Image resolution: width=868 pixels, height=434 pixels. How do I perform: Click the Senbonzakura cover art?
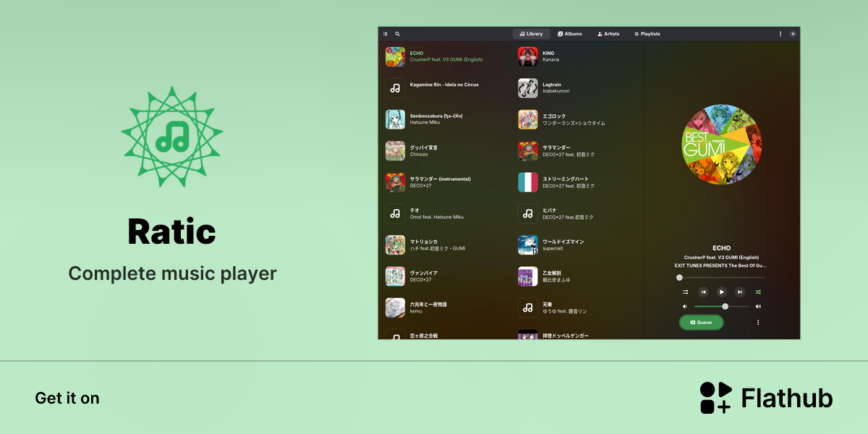[x=395, y=119]
